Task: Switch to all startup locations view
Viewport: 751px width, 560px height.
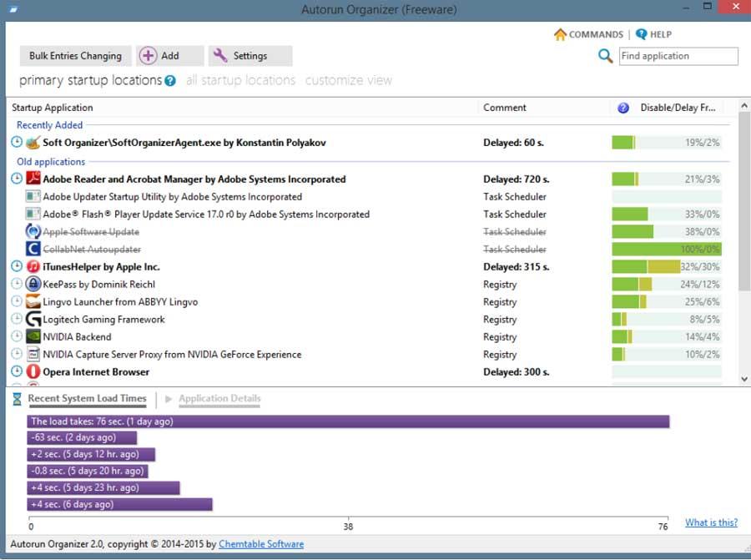Action: click(x=241, y=80)
